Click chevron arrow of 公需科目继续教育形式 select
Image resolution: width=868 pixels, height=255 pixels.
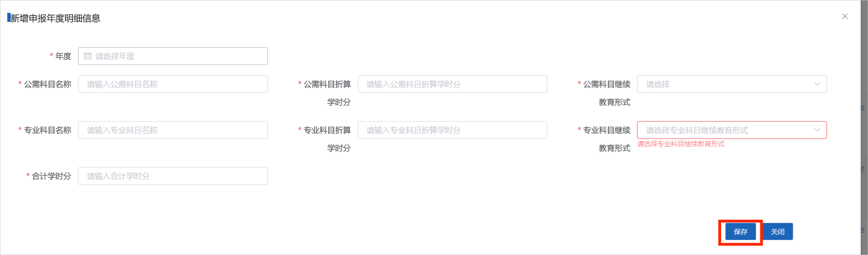tap(817, 84)
